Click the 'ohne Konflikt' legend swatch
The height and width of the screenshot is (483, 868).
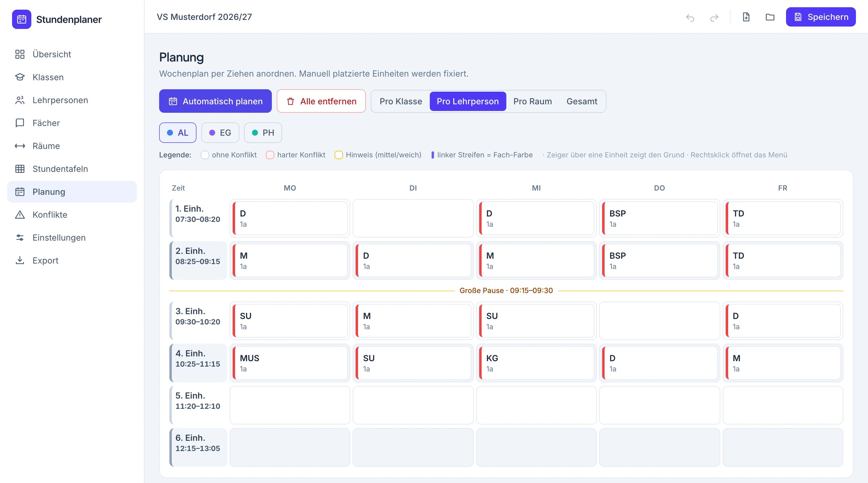pyautogui.click(x=205, y=155)
